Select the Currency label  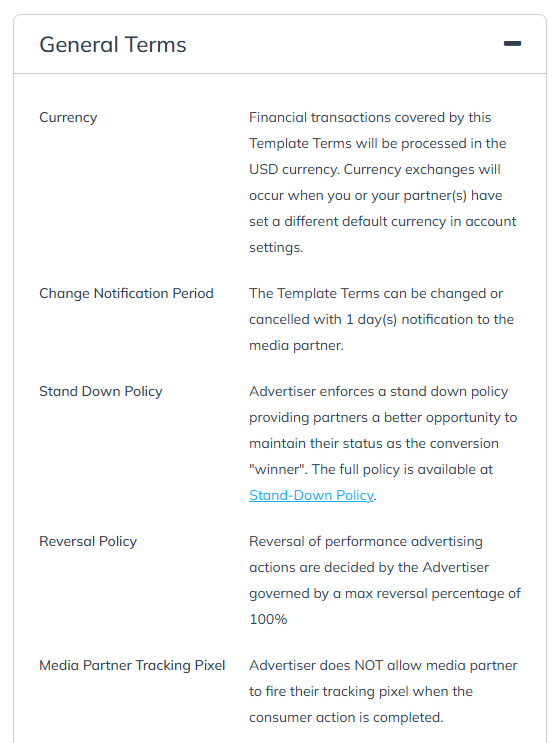(x=68, y=118)
